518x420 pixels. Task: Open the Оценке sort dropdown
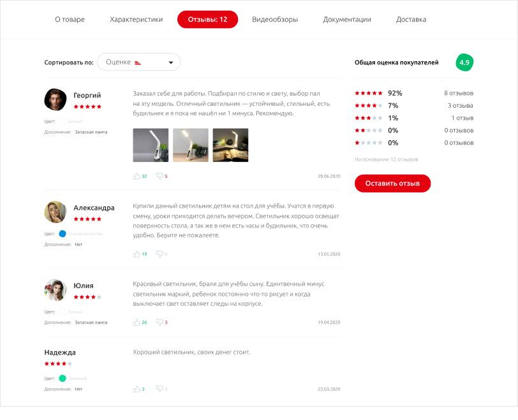point(138,62)
